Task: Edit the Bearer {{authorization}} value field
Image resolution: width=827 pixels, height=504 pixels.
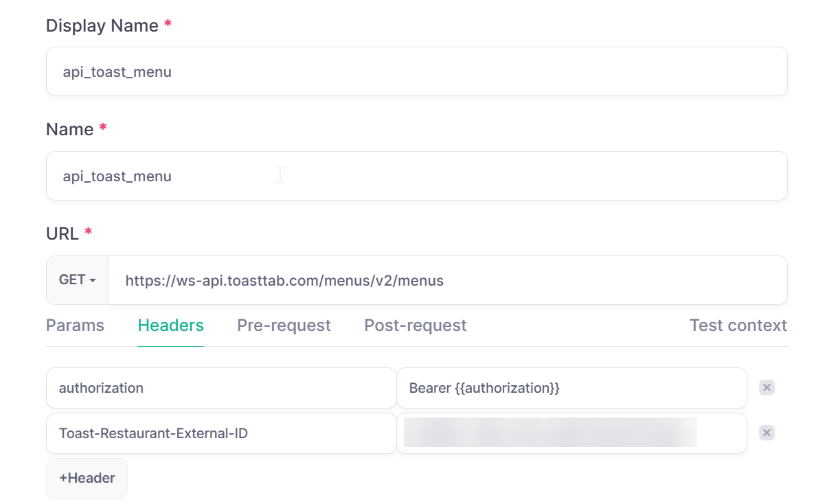Action: coord(571,388)
